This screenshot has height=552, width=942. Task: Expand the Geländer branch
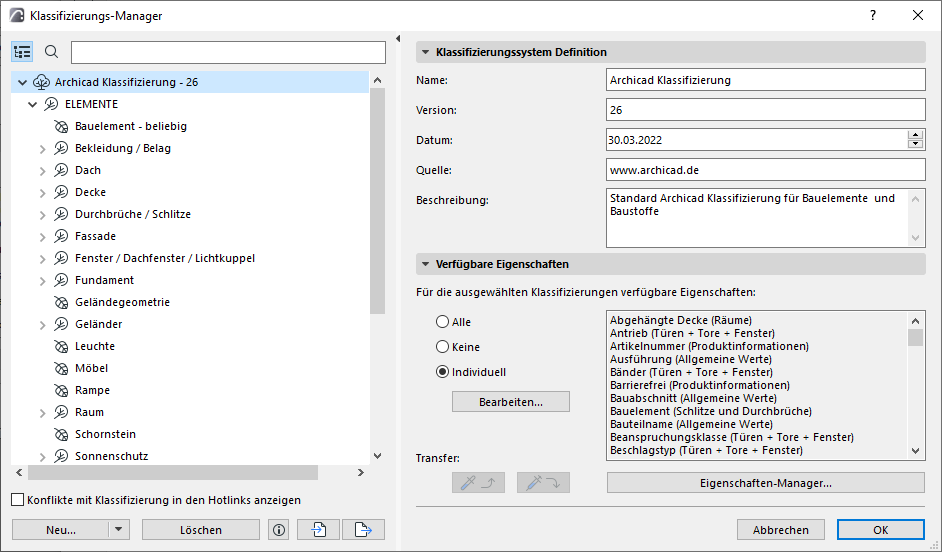pos(43,325)
